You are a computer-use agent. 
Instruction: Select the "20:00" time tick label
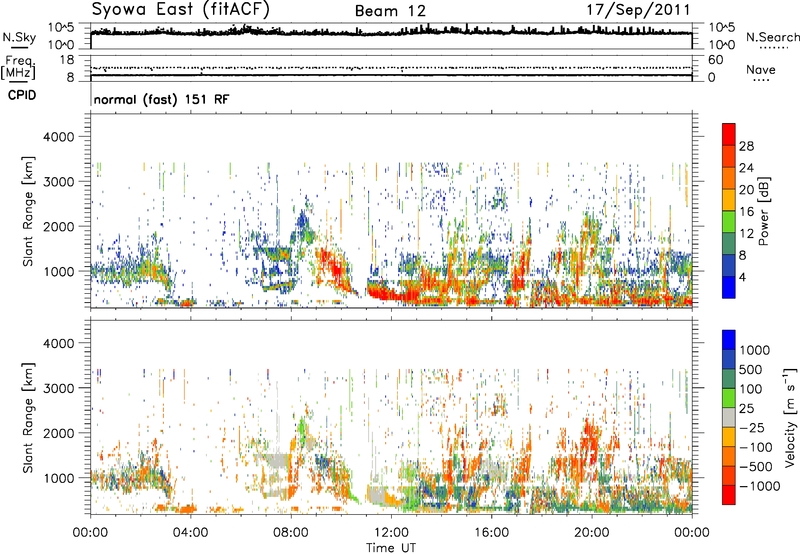(592, 533)
